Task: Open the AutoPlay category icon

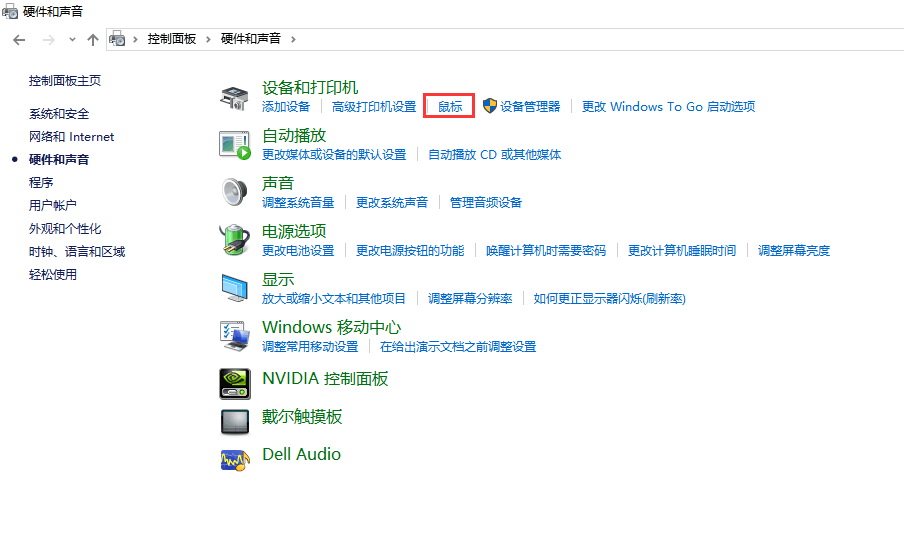Action: point(234,144)
